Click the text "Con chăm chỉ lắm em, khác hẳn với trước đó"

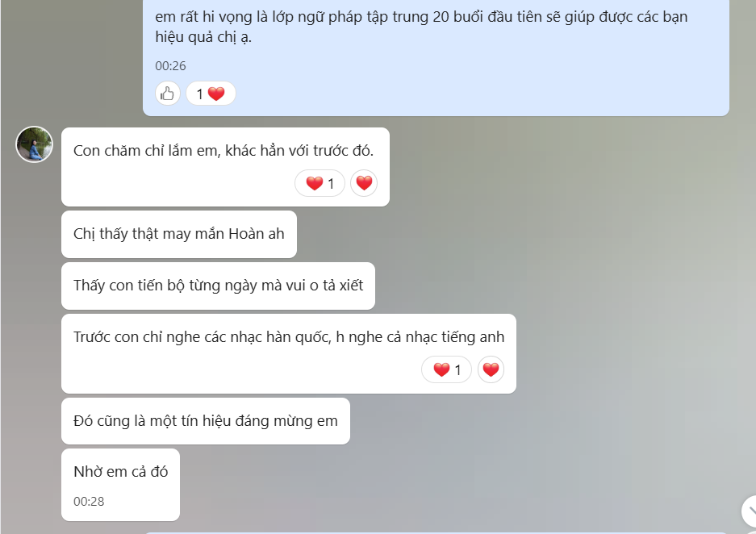click(x=223, y=151)
